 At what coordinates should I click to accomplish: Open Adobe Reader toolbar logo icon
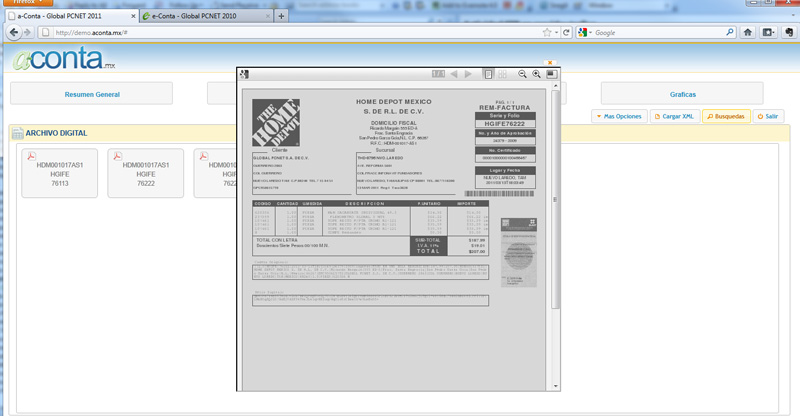(x=244, y=75)
